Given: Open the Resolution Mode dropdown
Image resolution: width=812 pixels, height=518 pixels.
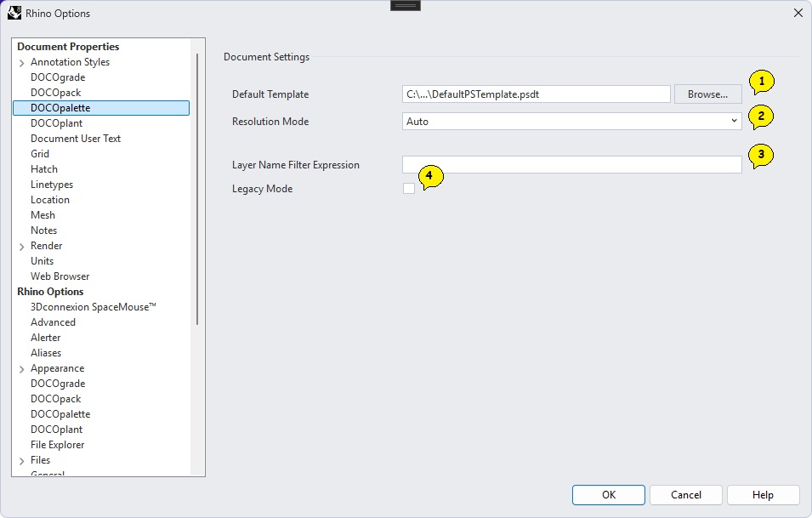Looking at the screenshot, I should tap(571, 122).
